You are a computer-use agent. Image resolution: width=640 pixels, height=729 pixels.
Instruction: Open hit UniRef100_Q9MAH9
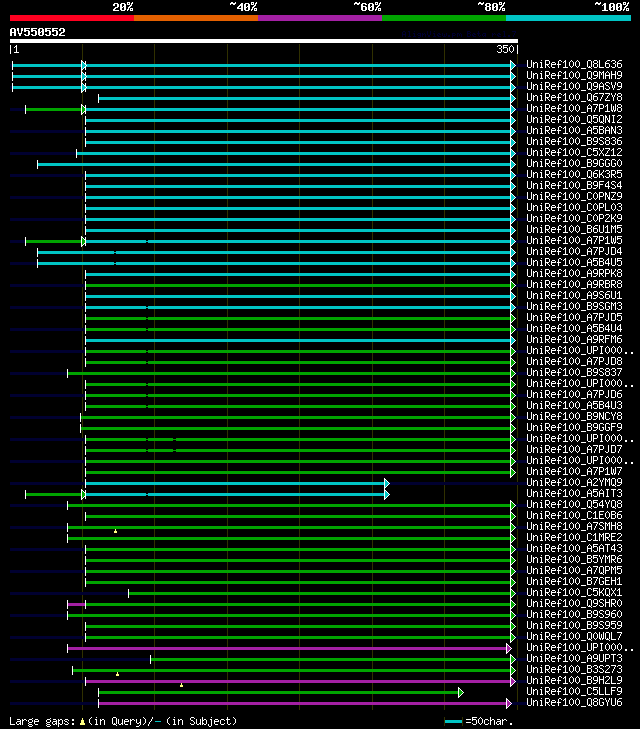click(x=574, y=75)
